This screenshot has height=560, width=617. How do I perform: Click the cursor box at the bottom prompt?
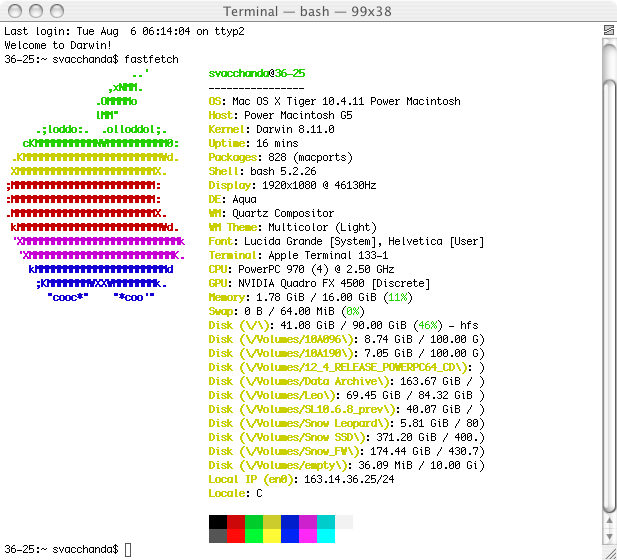click(128, 550)
